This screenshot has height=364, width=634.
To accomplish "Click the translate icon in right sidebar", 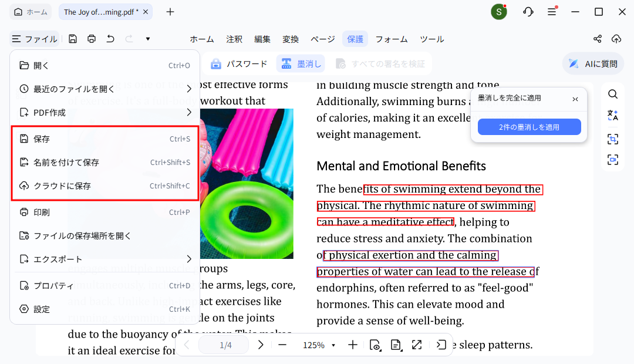I will pyautogui.click(x=613, y=116).
